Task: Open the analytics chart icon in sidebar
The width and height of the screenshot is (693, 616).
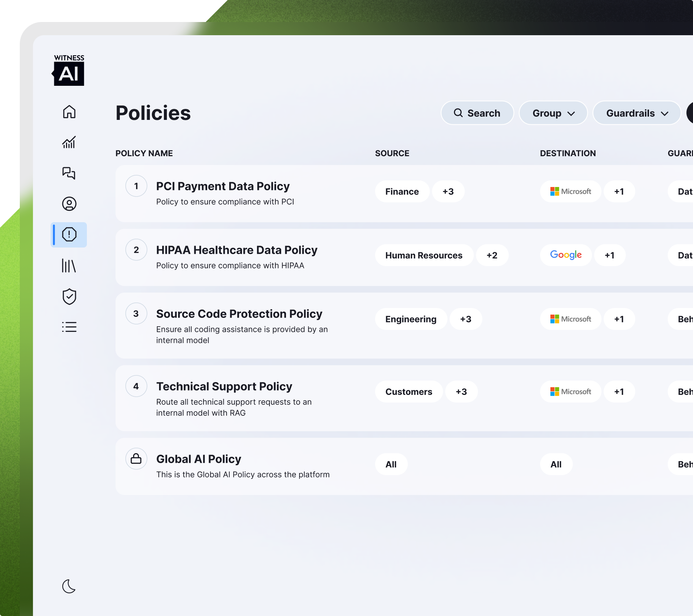Action: pos(69,142)
